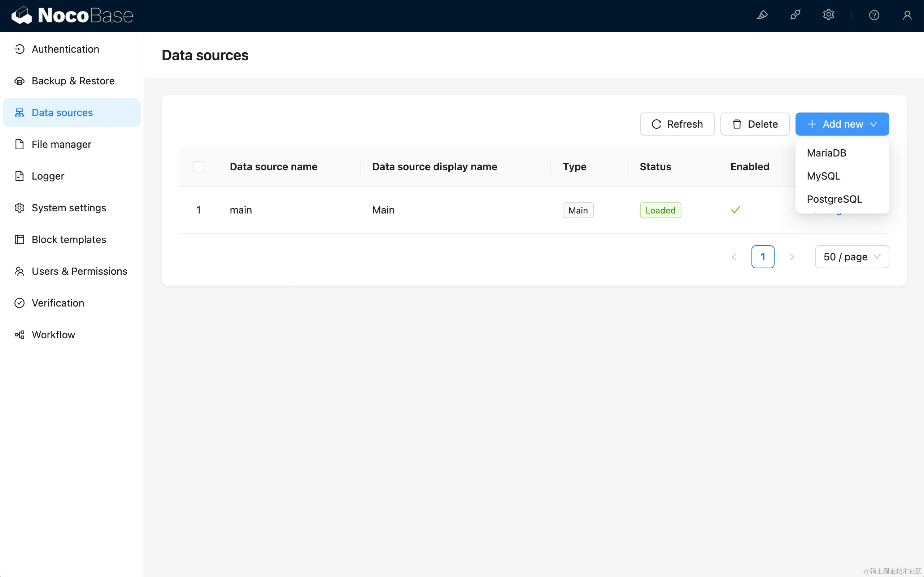Viewport: 924px width, 577px height.
Task: Open the help question mark icon
Action: [874, 15]
